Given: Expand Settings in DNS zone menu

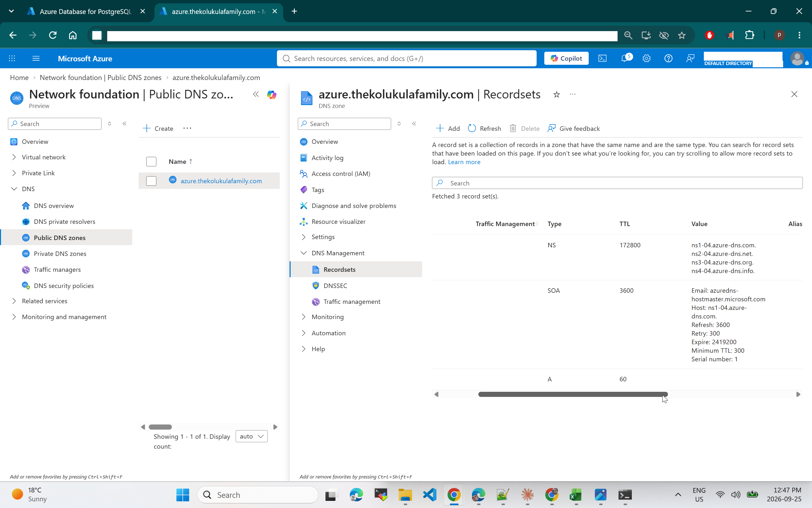Looking at the screenshot, I should coord(304,237).
